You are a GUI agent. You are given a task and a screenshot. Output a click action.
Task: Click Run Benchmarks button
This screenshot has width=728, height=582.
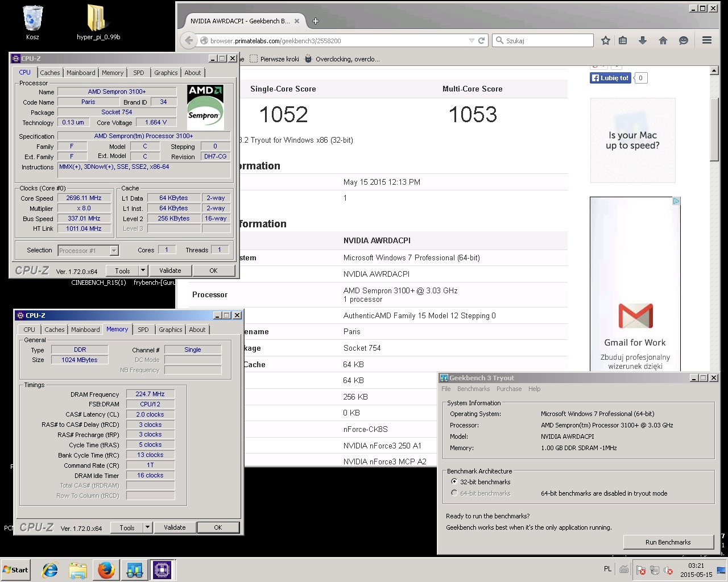668,542
